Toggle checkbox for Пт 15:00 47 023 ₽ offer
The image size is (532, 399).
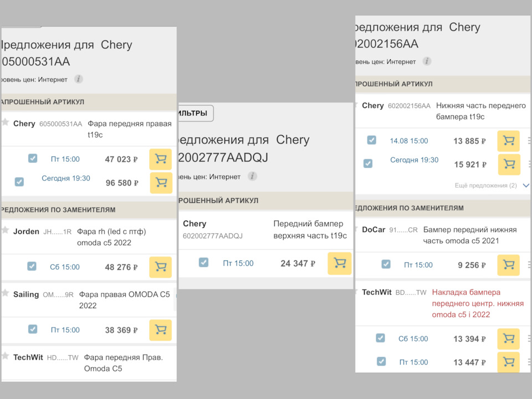(33, 158)
